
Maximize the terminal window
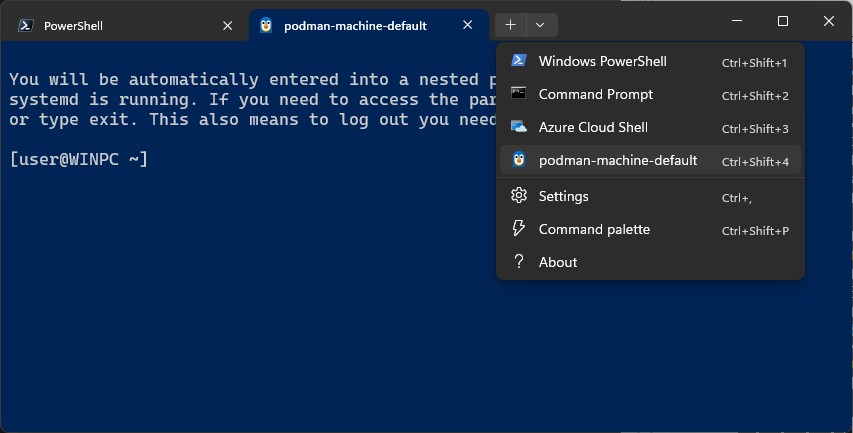(x=783, y=21)
